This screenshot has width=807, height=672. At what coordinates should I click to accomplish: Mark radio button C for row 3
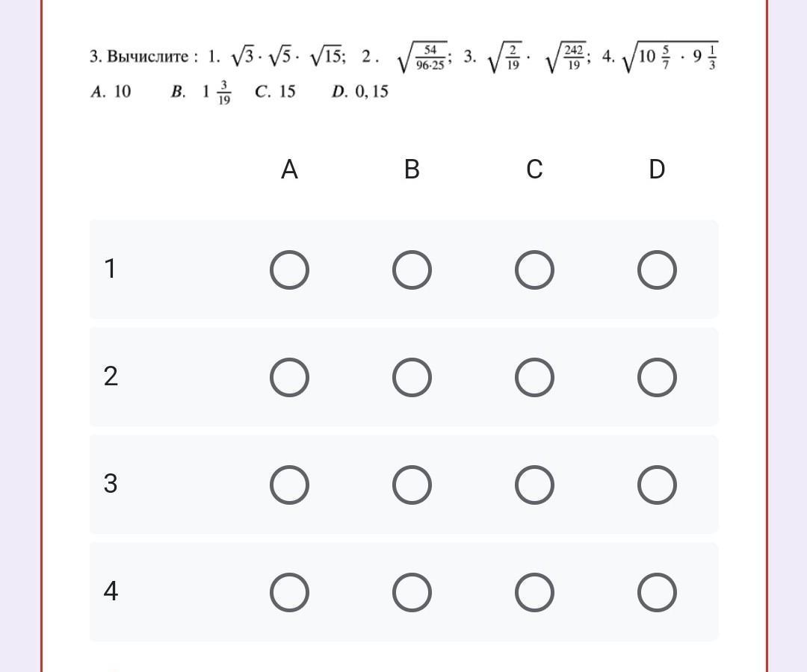[534, 485]
